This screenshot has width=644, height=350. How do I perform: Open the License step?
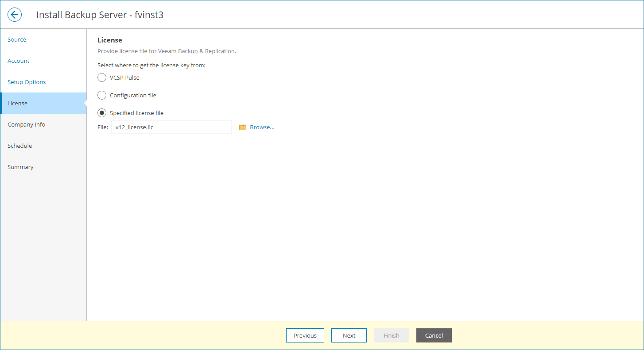tap(17, 103)
